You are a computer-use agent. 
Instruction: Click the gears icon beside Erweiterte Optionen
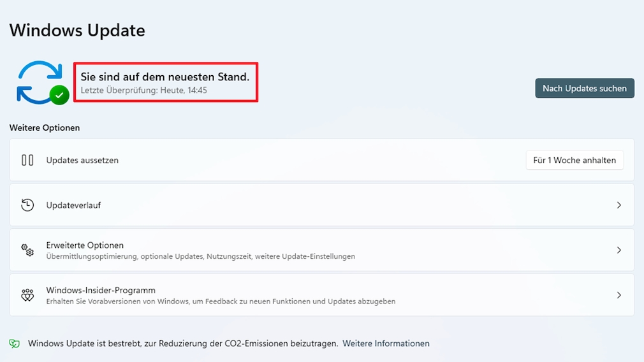coord(27,250)
